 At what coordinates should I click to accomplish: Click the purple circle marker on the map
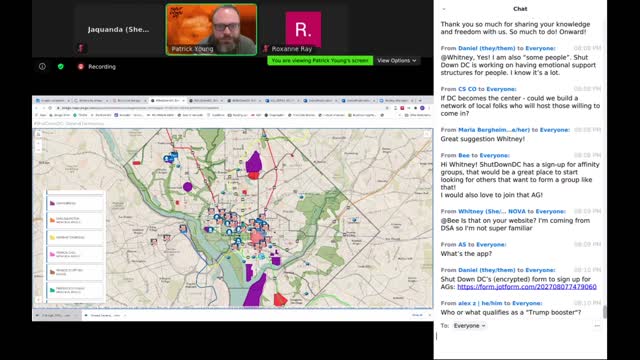tap(187, 187)
